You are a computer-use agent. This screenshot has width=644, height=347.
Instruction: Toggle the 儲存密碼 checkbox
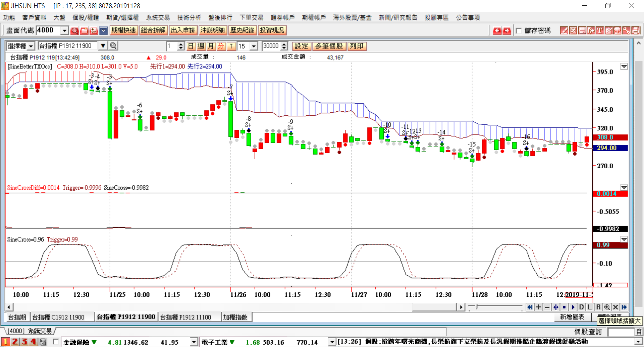tap(519, 31)
